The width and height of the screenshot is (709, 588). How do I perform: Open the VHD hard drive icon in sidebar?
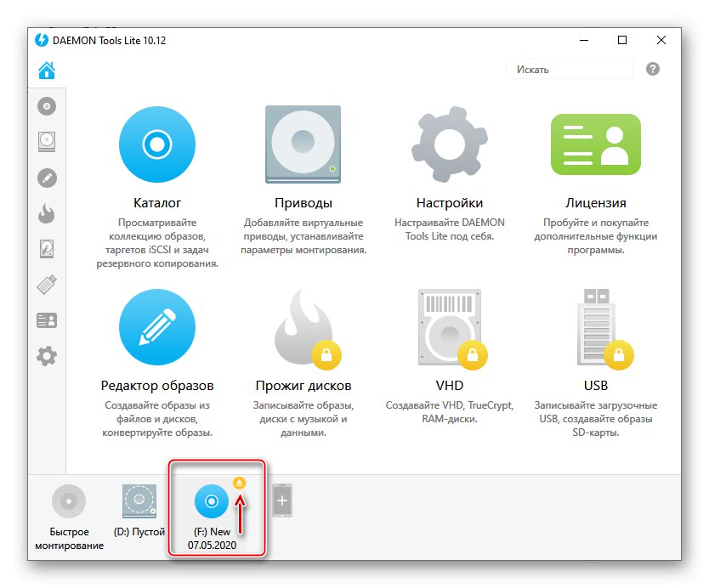click(x=47, y=249)
